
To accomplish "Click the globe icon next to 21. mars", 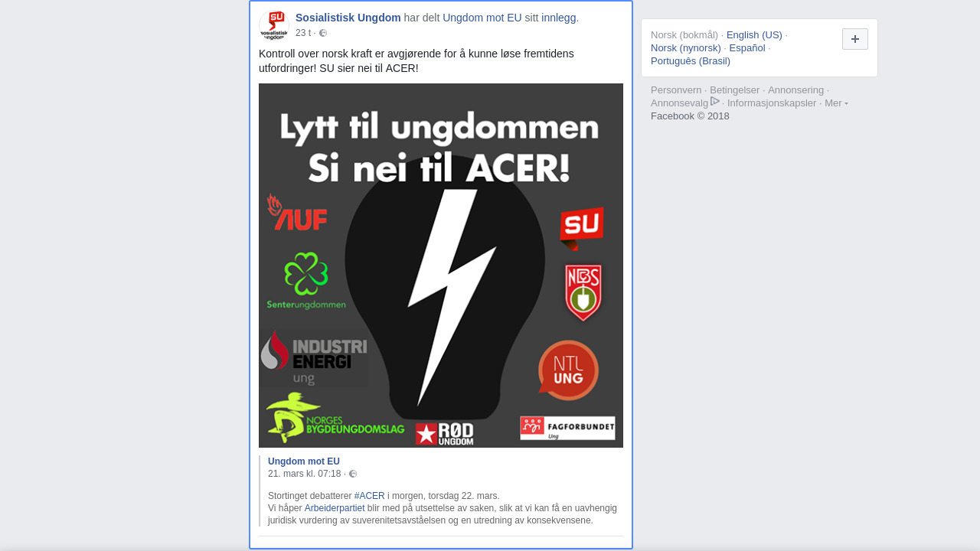I will point(353,474).
